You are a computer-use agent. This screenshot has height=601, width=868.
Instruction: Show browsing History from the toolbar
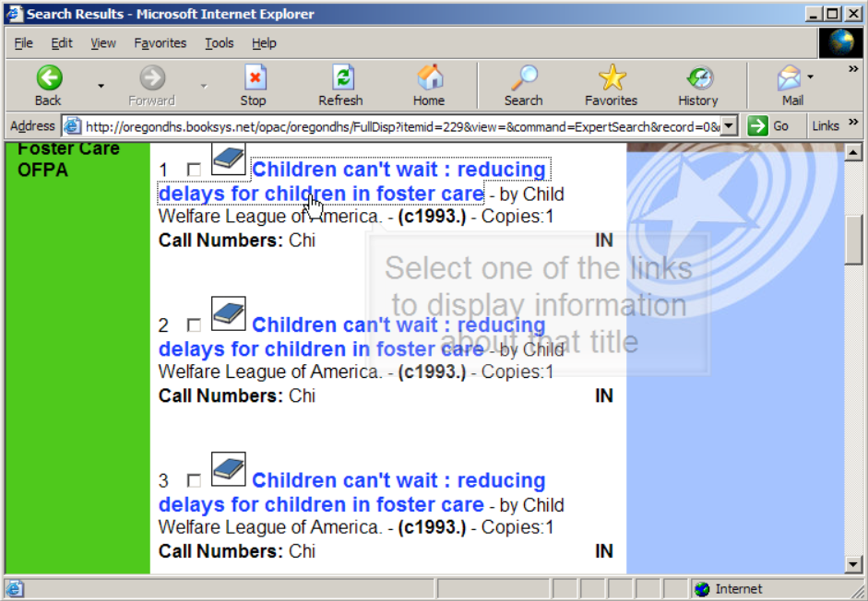(x=699, y=78)
